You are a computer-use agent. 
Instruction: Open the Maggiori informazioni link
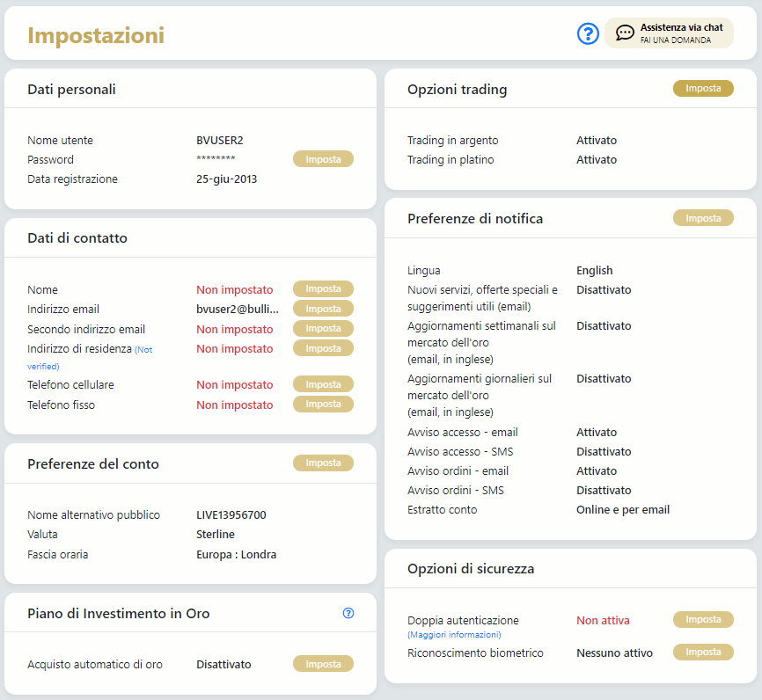tap(454, 634)
